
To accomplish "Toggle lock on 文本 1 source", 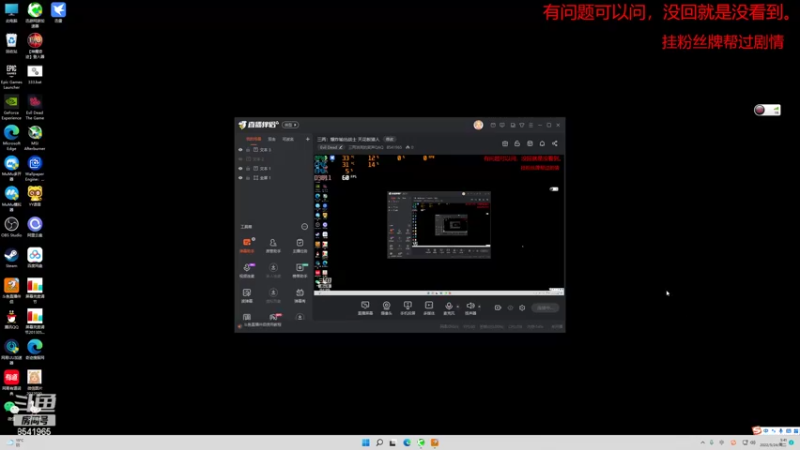I will click(x=248, y=168).
